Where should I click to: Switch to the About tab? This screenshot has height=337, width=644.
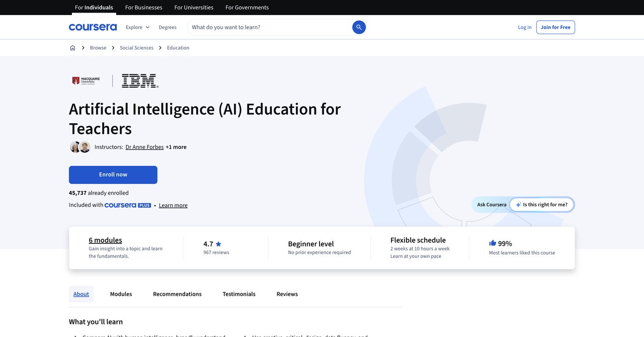81,294
